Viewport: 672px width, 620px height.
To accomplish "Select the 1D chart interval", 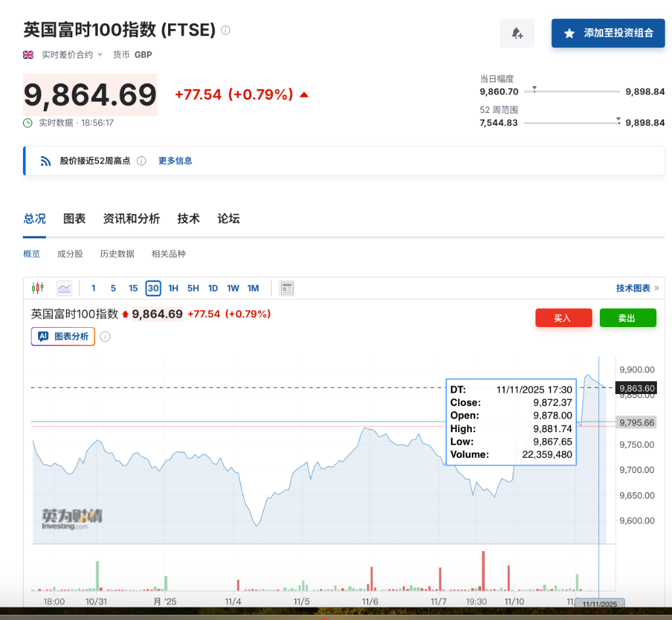I will [x=213, y=288].
